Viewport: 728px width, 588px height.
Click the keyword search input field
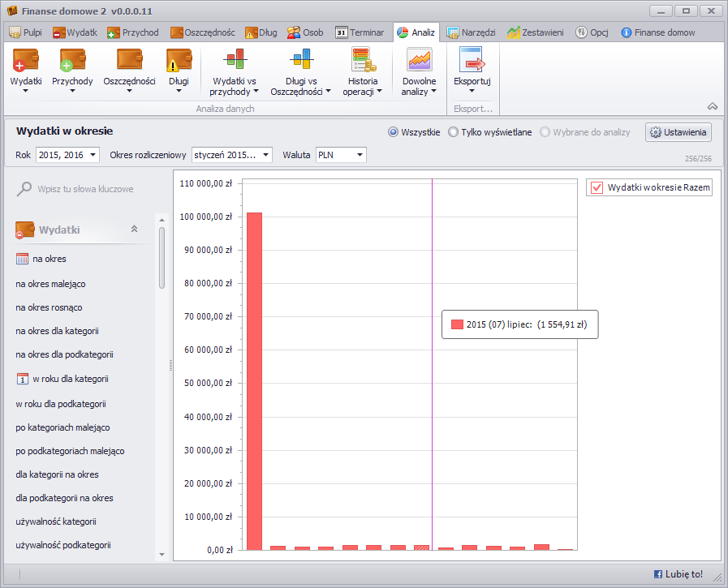click(85, 189)
